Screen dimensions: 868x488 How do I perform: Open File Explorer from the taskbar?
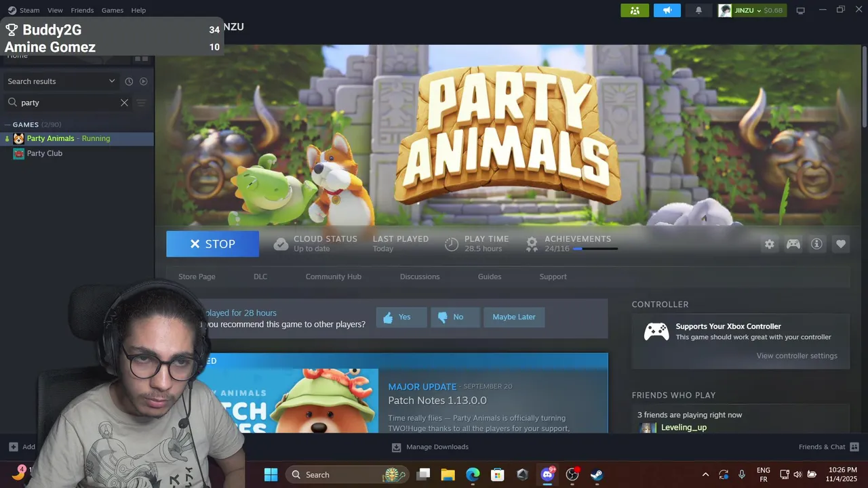click(x=448, y=474)
